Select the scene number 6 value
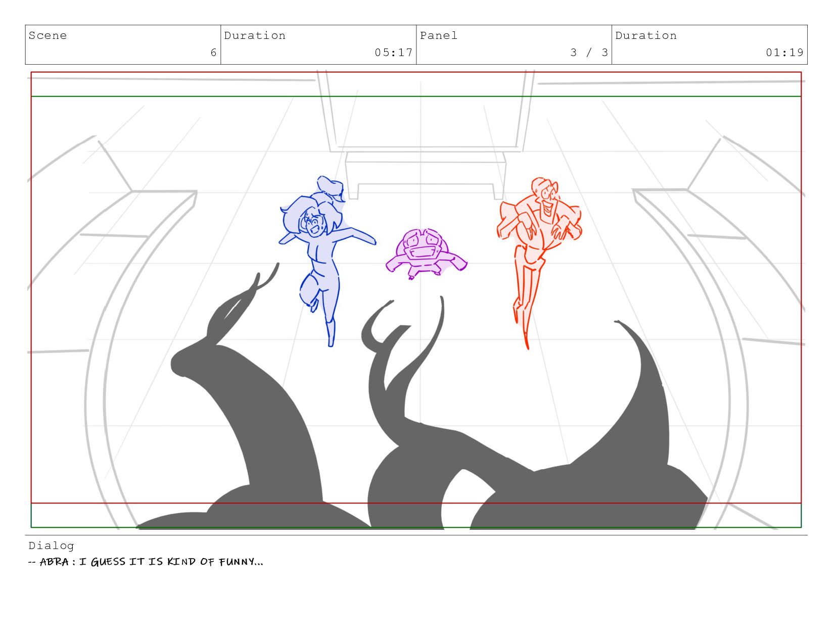Viewport: 834px width, 644px height. tap(214, 53)
